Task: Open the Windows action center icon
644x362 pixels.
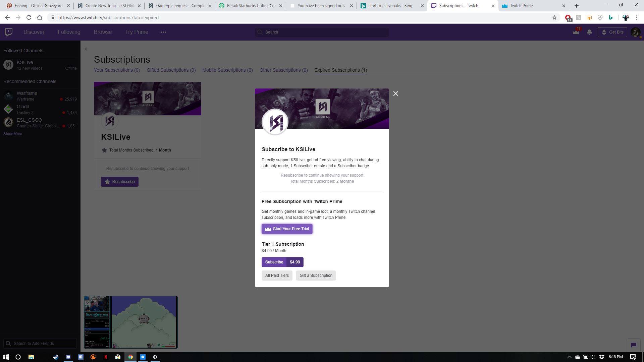Action: point(633,357)
